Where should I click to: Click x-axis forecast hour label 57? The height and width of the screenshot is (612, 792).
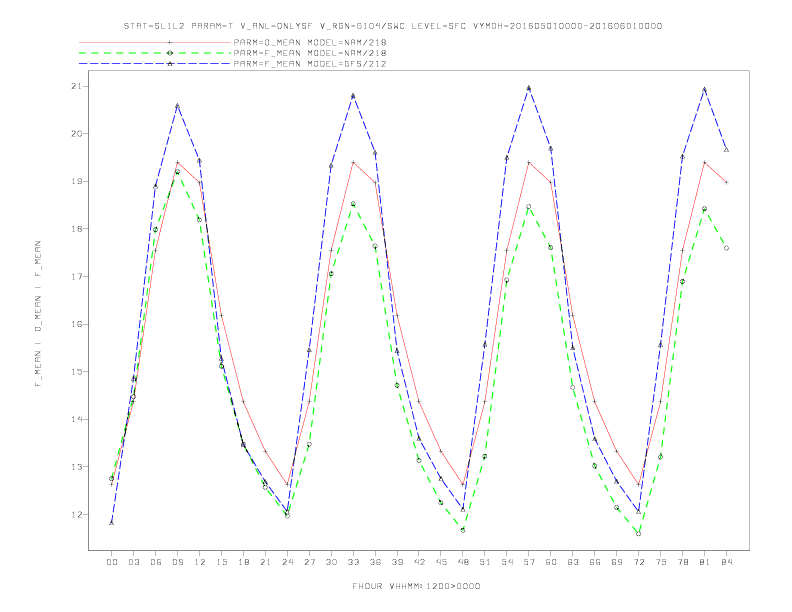pyautogui.click(x=529, y=562)
